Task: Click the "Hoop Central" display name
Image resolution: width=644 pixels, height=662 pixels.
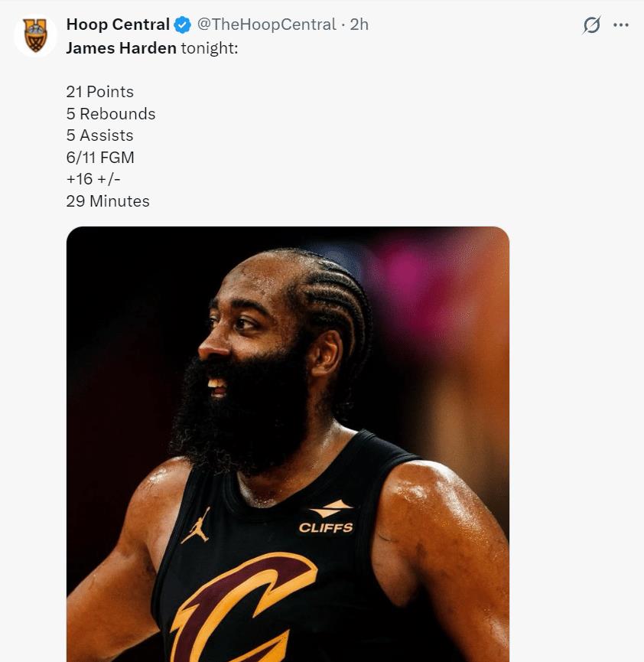Action: [118, 24]
